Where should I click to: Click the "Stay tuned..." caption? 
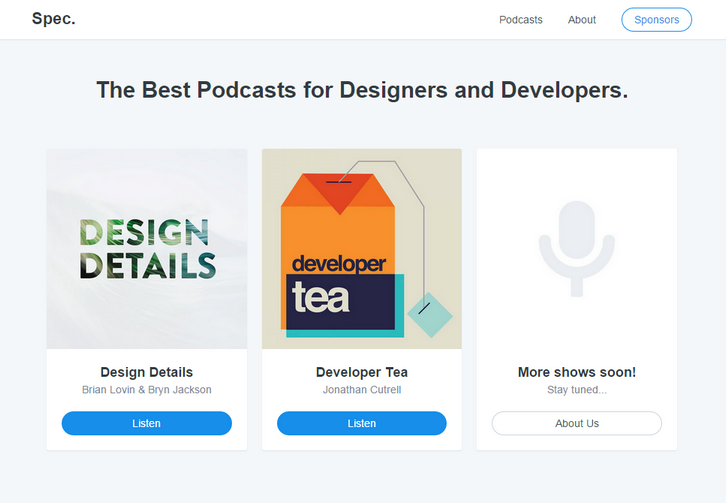pyautogui.click(x=576, y=390)
